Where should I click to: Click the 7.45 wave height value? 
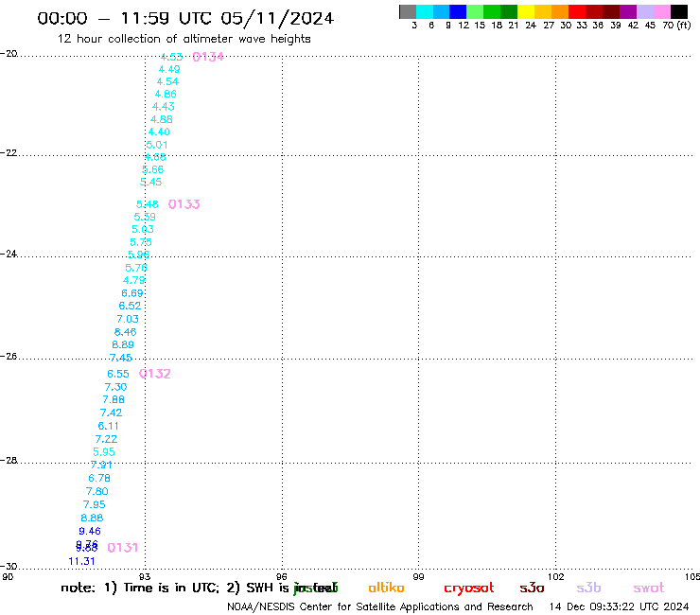pos(120,358)
